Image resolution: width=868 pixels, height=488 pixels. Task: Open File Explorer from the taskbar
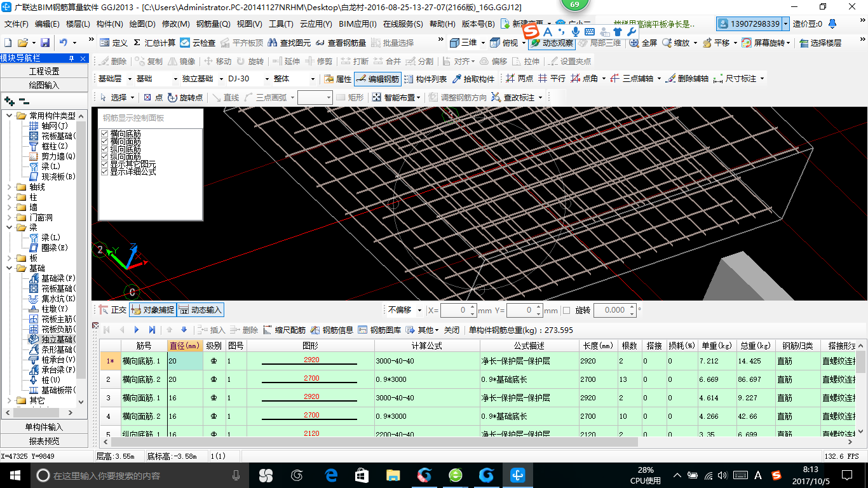(x=393, y=475)
